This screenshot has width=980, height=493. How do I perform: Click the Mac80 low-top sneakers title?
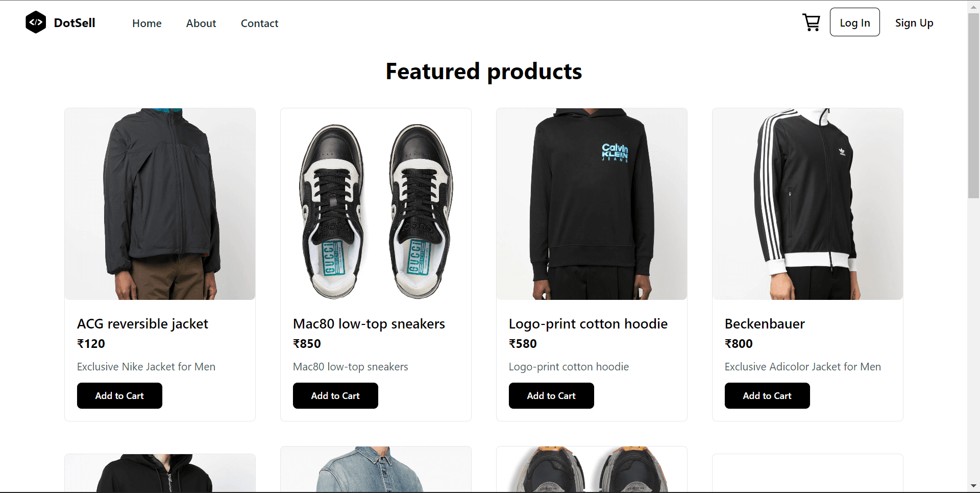tap(369, 324)
